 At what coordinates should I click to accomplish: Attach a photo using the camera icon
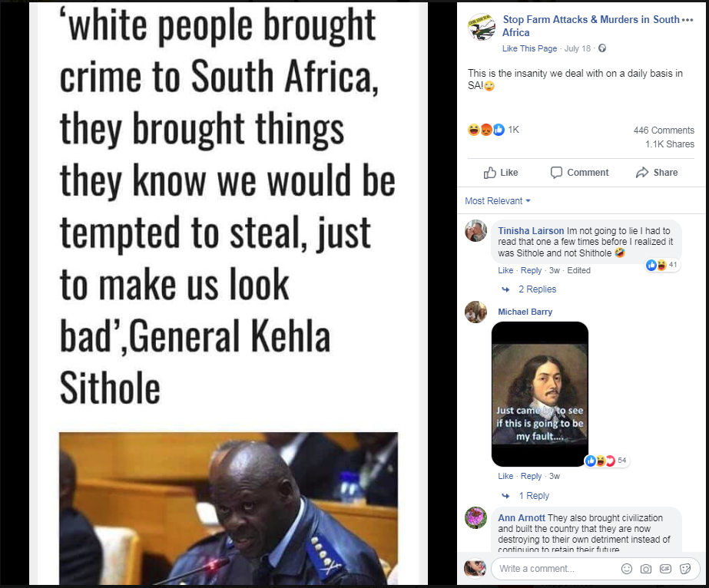click(x=646, y=569)
